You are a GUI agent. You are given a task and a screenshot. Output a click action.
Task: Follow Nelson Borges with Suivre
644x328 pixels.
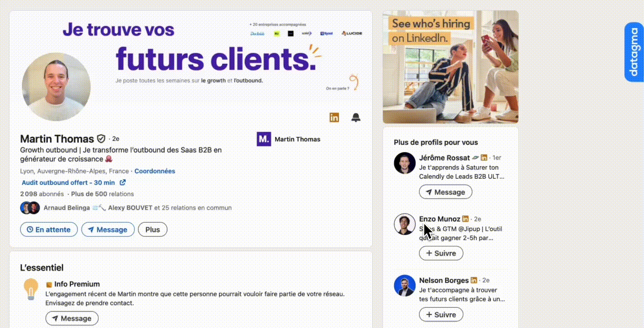[x=441, y=315]
